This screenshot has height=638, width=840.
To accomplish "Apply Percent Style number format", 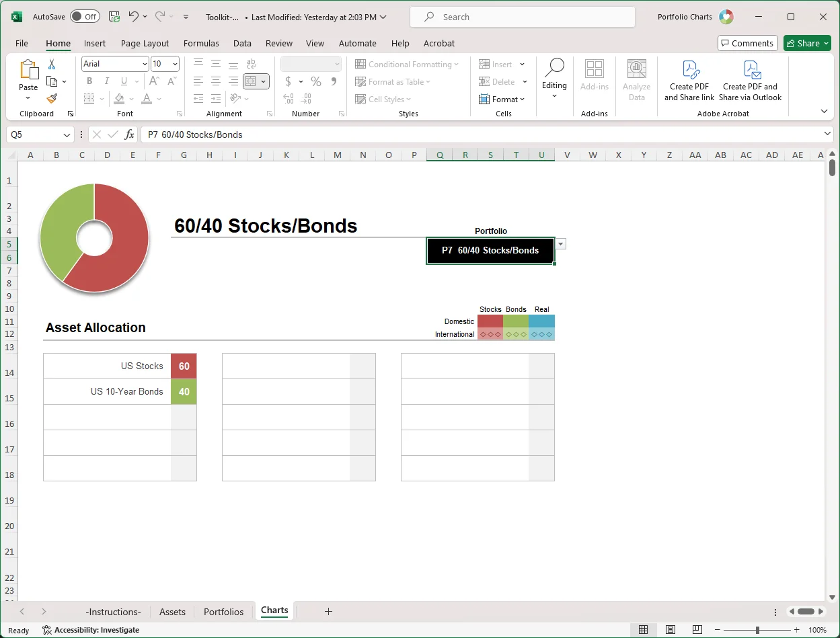I will pos(315,81).
